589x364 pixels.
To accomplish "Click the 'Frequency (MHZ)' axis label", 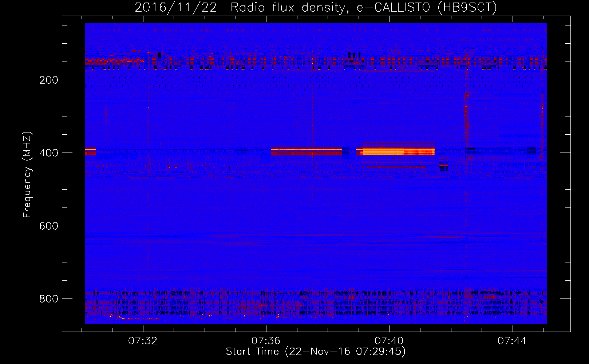I will coord(27,175).
